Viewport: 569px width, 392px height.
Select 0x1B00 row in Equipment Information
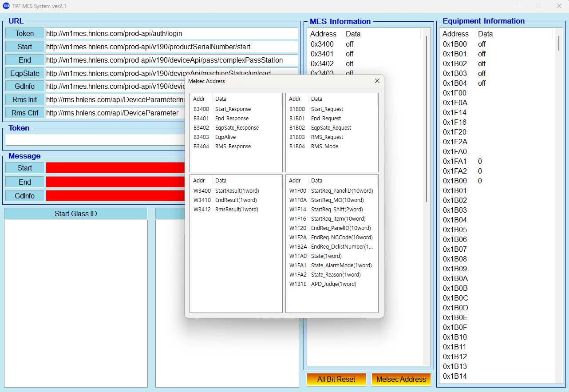(x=455, y=44)
